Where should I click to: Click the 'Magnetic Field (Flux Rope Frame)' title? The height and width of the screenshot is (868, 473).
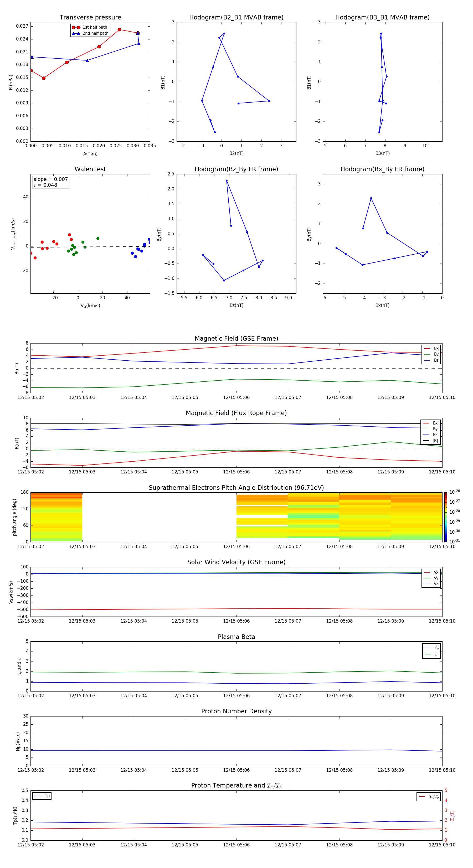236,413
